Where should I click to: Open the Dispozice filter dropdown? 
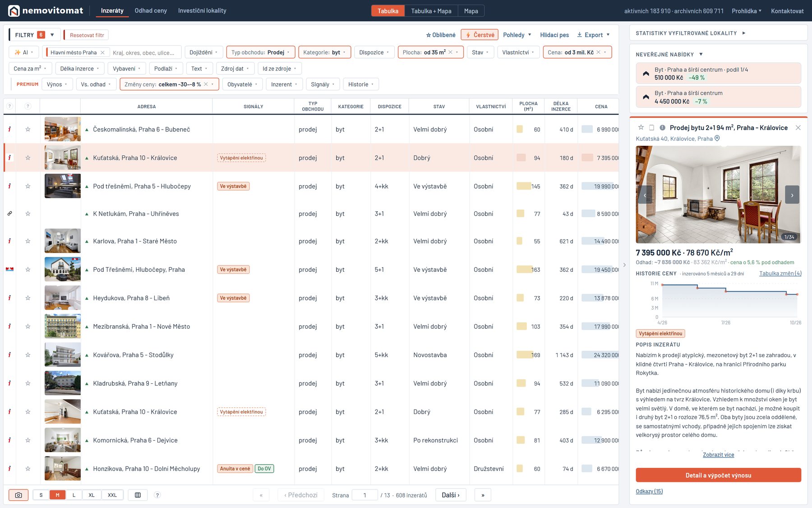pos(374,52)
